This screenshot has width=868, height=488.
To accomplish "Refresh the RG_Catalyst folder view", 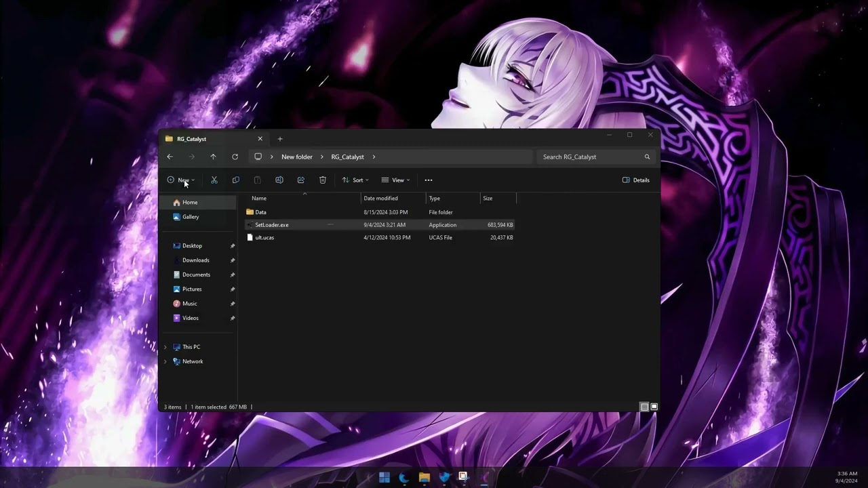I will pyautogui.click(x=235, y=157).
